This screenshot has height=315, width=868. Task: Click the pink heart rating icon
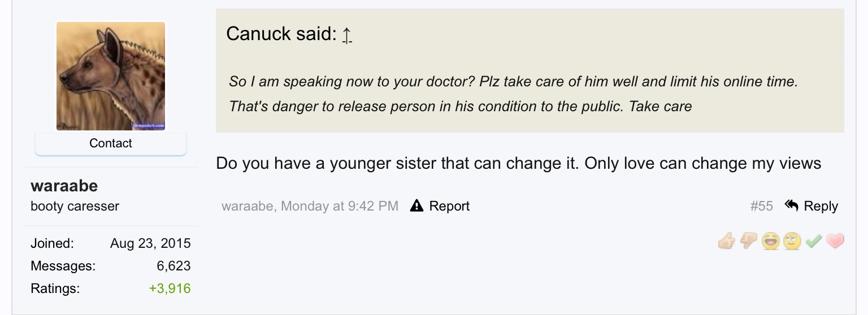click(x=835, y=242)
